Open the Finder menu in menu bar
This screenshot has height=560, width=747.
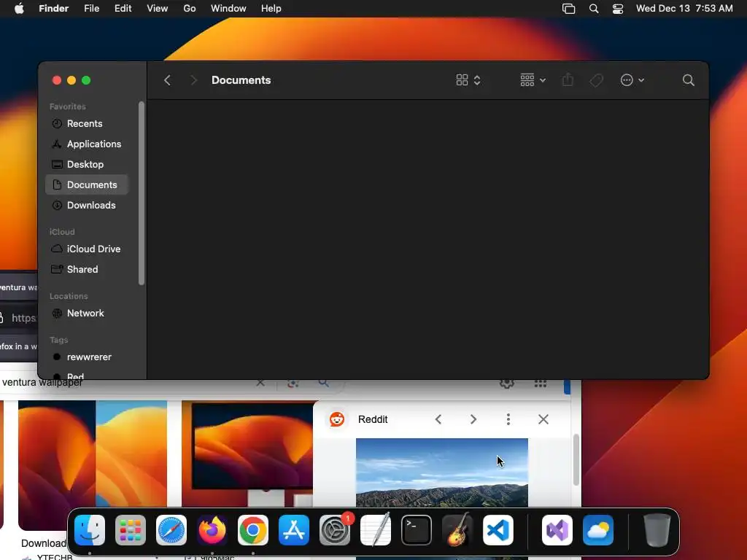[54, 9]
